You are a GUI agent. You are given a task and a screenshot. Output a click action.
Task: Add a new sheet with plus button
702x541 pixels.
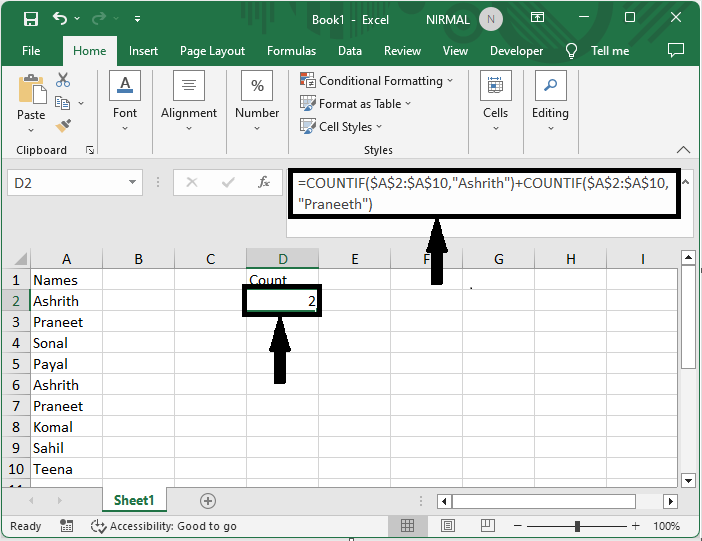pos(208,501)
